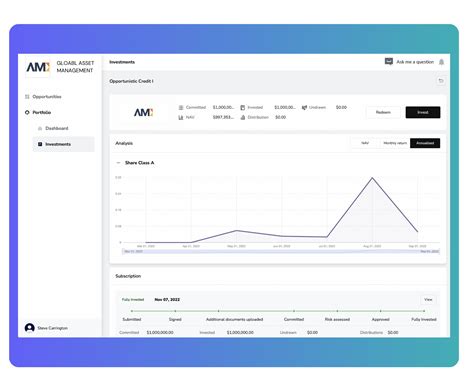474x379 pixels.
Task: Click the NAV chart icon in fund summary
Action: [181, 117]
